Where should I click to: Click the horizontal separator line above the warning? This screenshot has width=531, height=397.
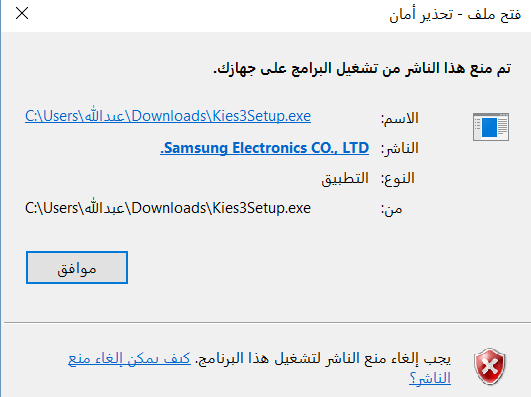click(267, 322)
